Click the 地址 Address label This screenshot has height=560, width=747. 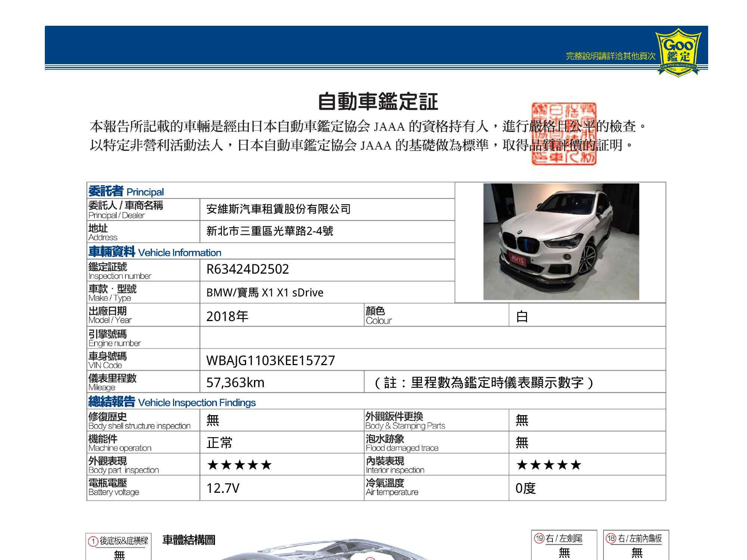[103, 232]
